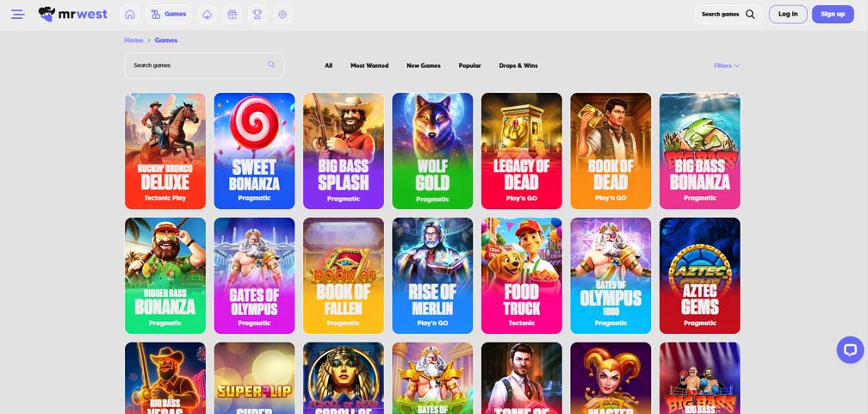Open the spade card icon in navigation

pyautogui.click(x=207, y=15)
